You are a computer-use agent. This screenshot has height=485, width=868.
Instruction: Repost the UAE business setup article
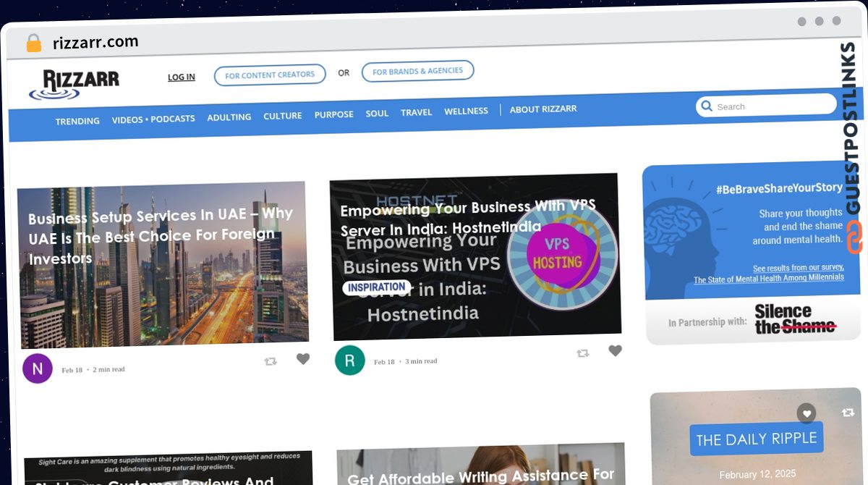pos(271,361)
